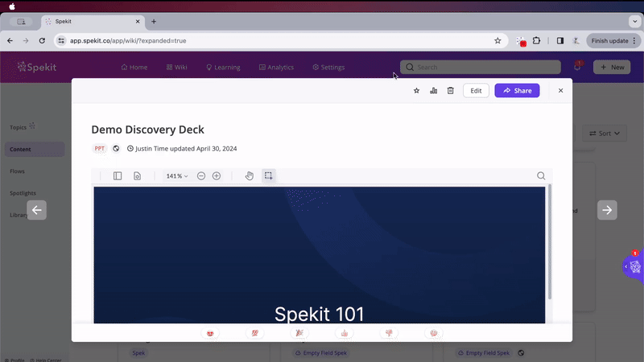Click the globe visibility icon near PPT
This screenshot has width=644, height=362.
[116, 149]
